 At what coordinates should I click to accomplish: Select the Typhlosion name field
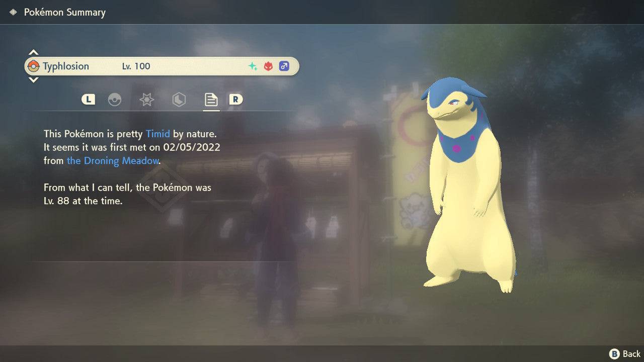(x=66, y=66)
